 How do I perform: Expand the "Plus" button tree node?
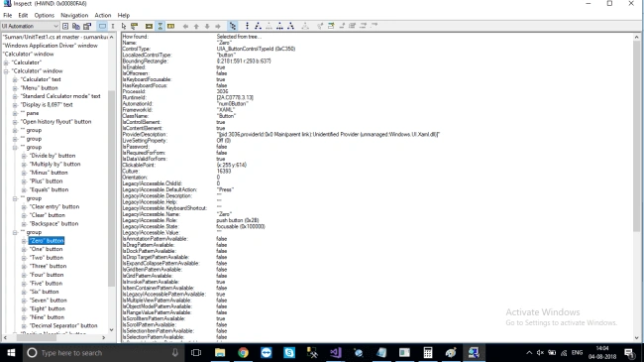pos(24,181)
